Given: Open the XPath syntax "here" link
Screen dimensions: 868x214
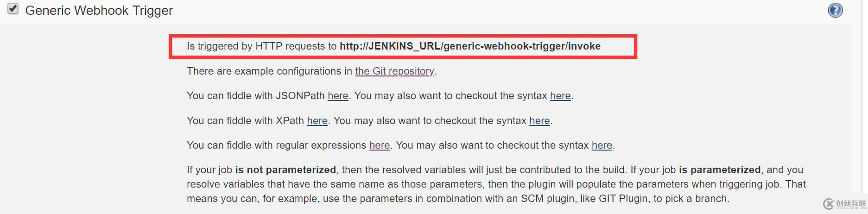Looking at the screenshot, I should [539, 121].
